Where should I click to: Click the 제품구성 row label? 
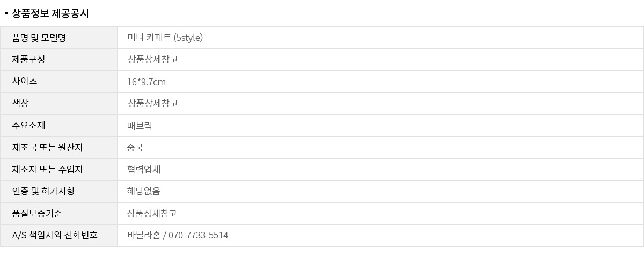click(x=28, y=60)
